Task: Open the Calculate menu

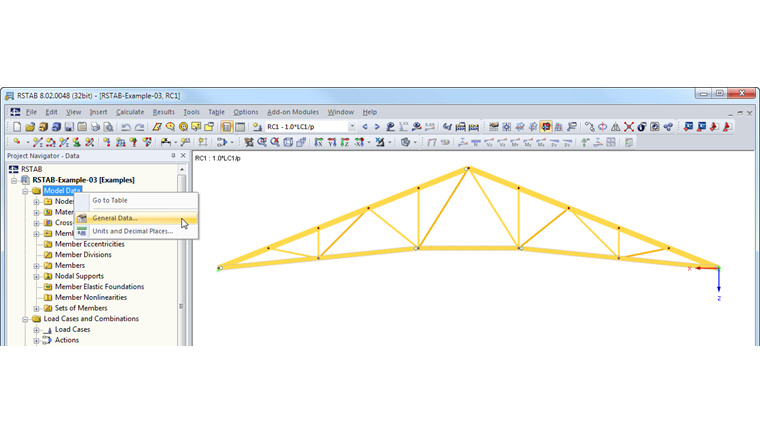Action: pyautogui.click(x=130, y=112)
